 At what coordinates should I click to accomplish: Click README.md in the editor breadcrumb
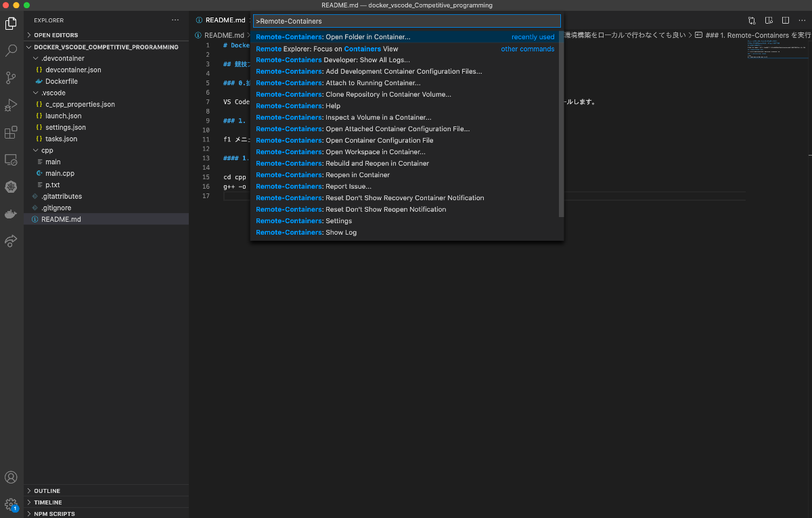[x=224, y=35]
